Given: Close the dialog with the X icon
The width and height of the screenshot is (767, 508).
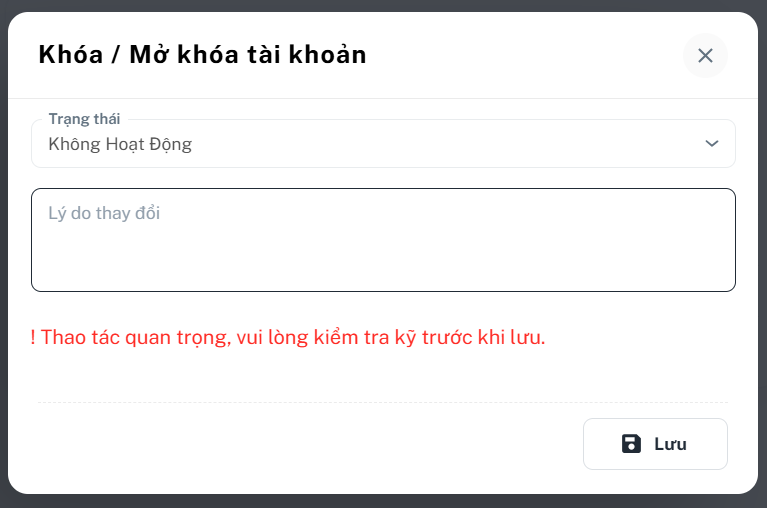Looking at the screenshot, I should pos(705,56).
